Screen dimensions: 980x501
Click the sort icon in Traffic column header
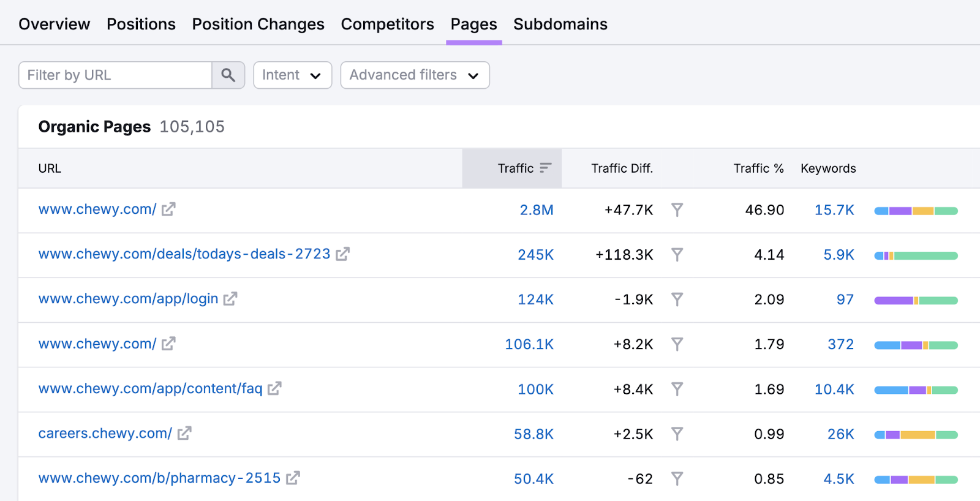point(546,168)
